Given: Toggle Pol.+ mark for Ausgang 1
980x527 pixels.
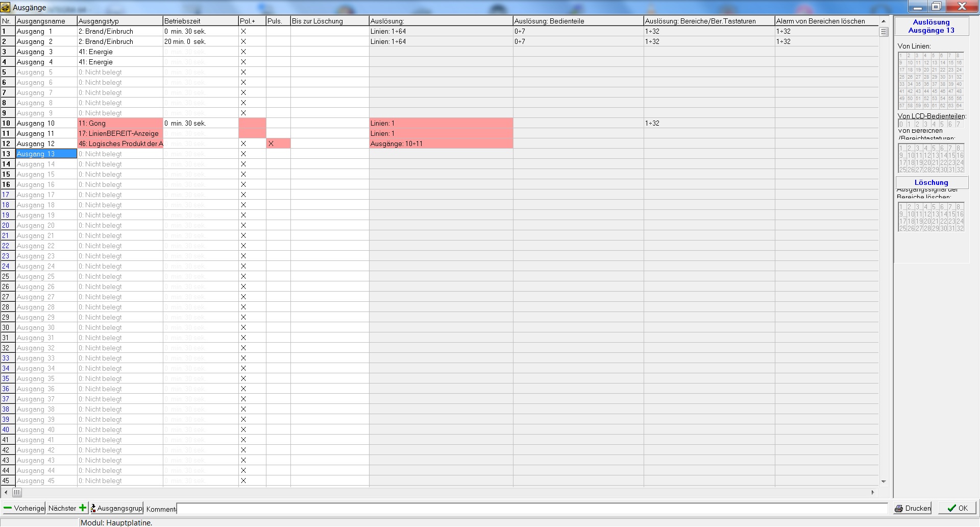Looking at the screenshot, I should point(243,31).
